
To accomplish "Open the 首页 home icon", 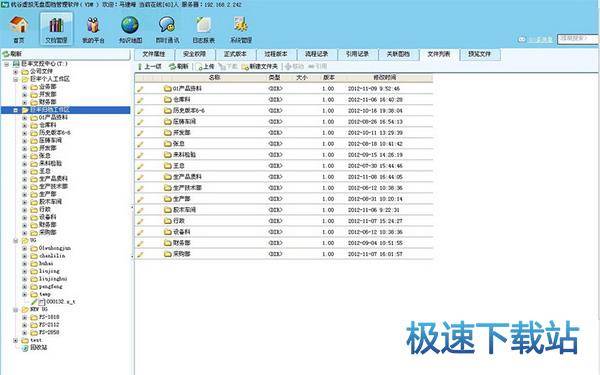I will point(19,29).
